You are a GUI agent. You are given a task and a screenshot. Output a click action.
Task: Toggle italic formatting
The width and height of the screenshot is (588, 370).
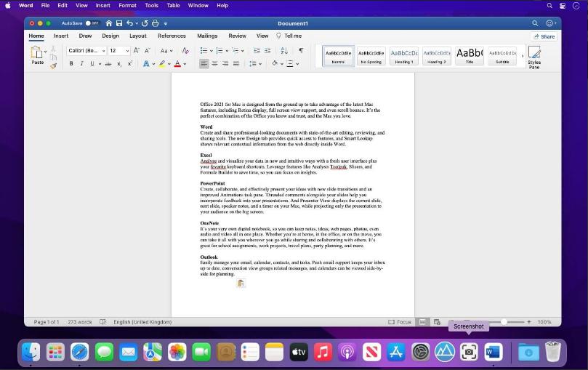tap(81, 64)
